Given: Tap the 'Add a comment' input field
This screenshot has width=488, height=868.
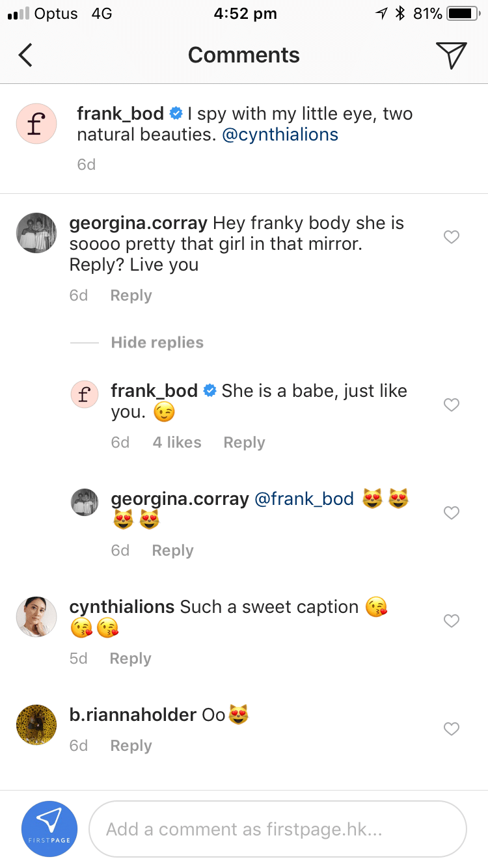Looking at the screenshot, I should 277,829.
